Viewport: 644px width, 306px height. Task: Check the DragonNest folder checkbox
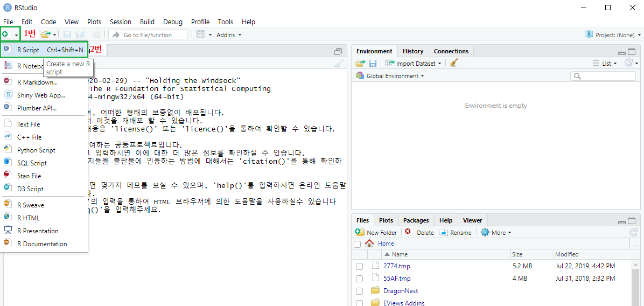359,291
